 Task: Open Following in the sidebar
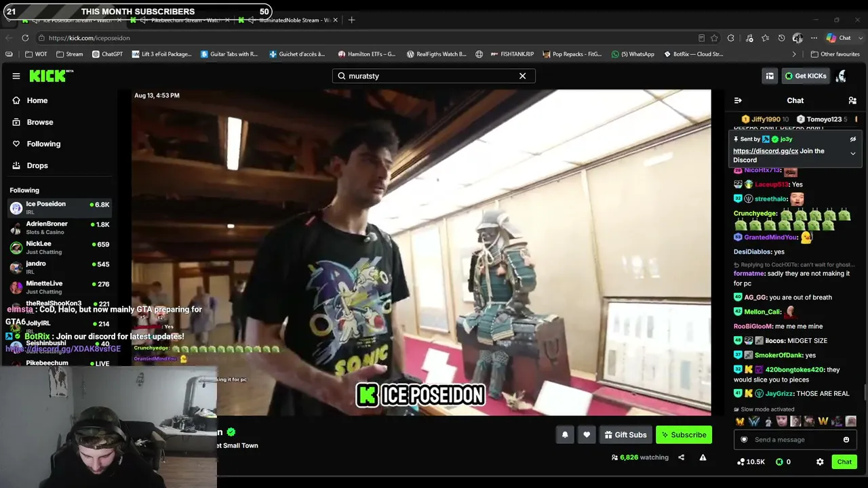[43, 144]
